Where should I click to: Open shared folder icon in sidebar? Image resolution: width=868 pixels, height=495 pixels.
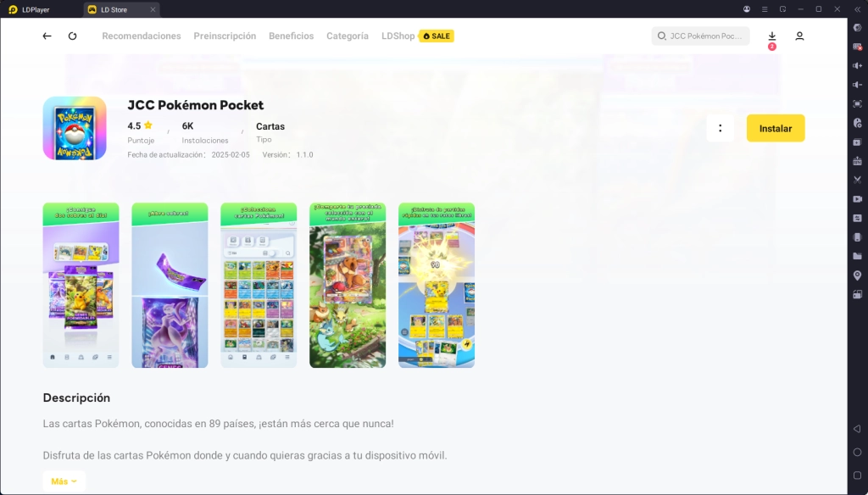pyautogui.click(x=858, y=256)
